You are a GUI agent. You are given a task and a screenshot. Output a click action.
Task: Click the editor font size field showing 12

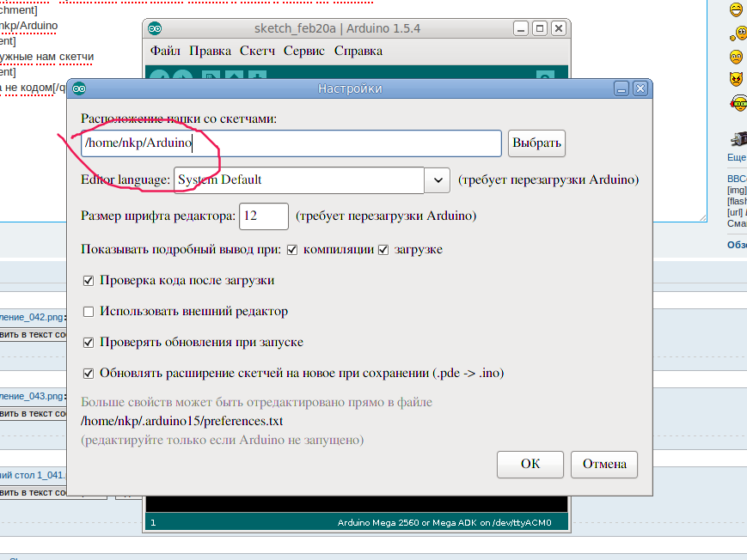pos(263,216)
